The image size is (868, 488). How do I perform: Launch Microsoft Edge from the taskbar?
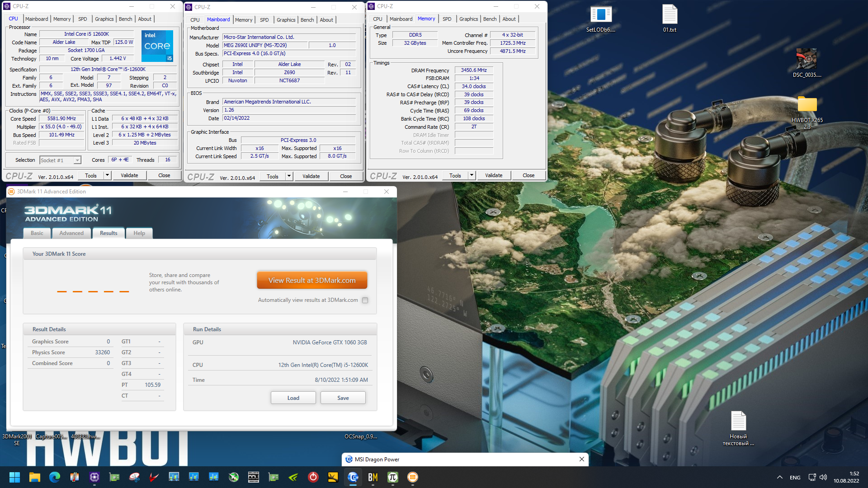[x=54, y=477]
